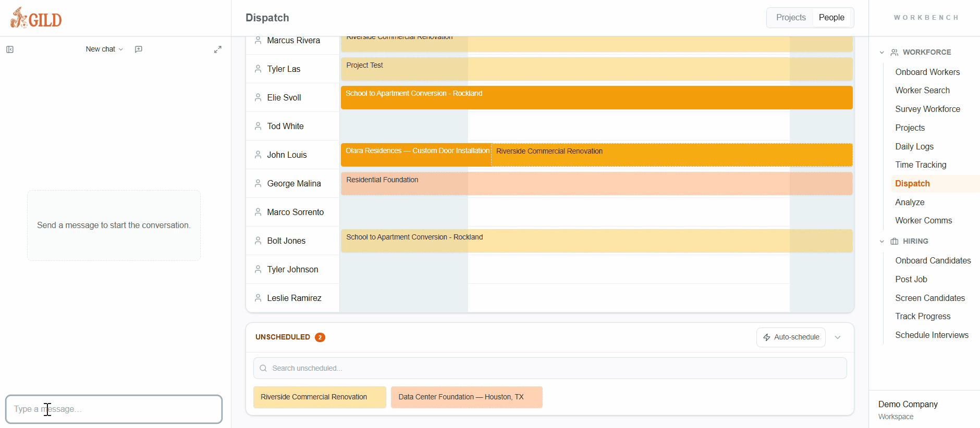Click the GILD logo
Screen dimensions: 980x428
36,18
